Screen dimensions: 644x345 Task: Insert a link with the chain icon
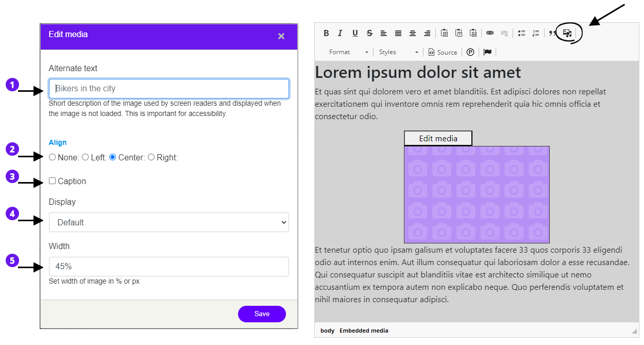[x=490, y=33]
